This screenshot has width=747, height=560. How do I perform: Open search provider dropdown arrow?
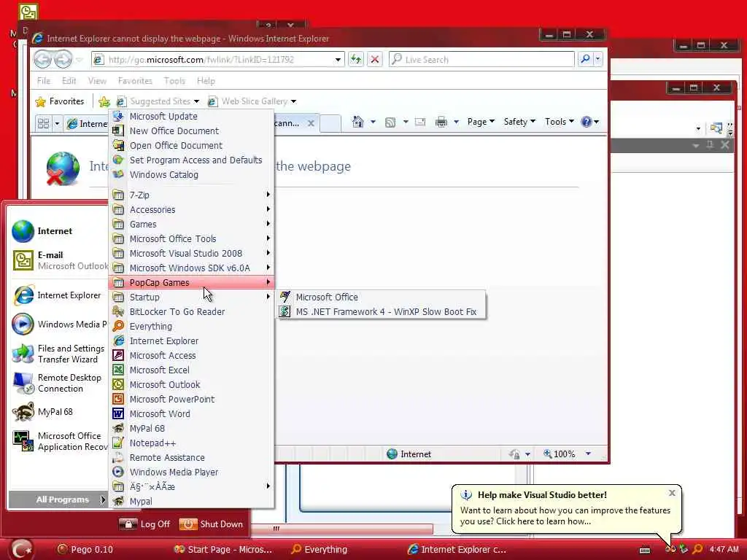[x=597, y=60]
